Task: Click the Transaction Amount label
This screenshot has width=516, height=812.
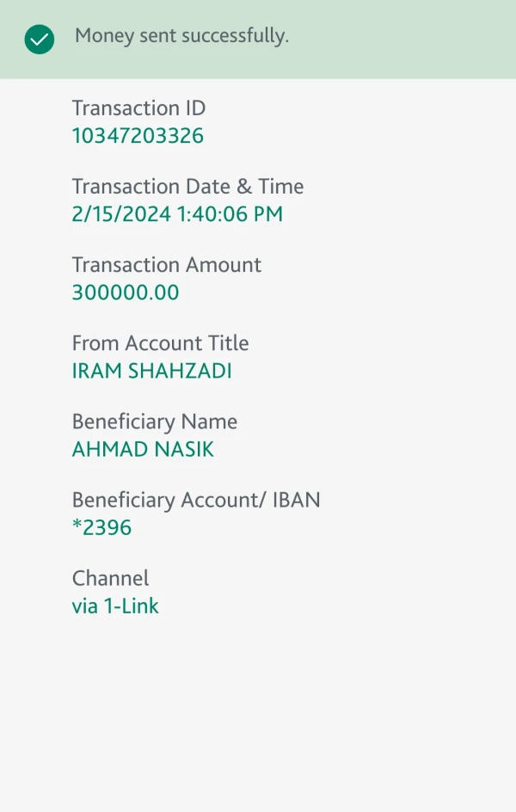Action: (x=166, y=265)
